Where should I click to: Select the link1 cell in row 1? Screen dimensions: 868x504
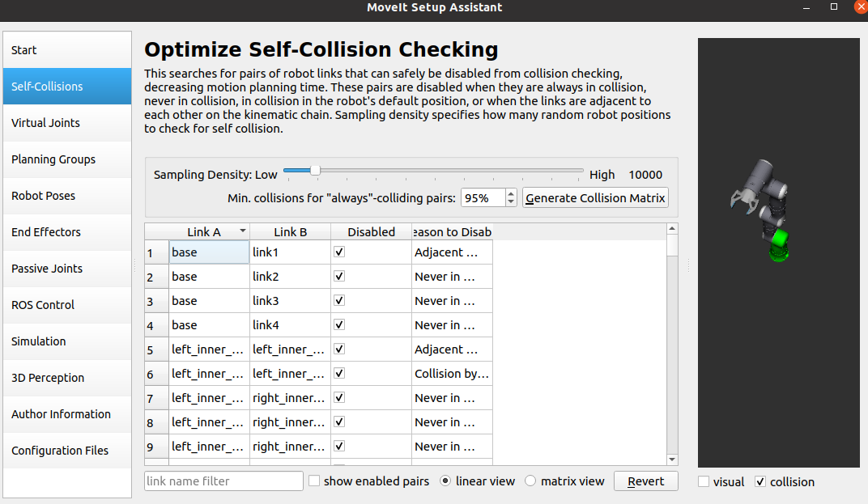coord(290,252)
